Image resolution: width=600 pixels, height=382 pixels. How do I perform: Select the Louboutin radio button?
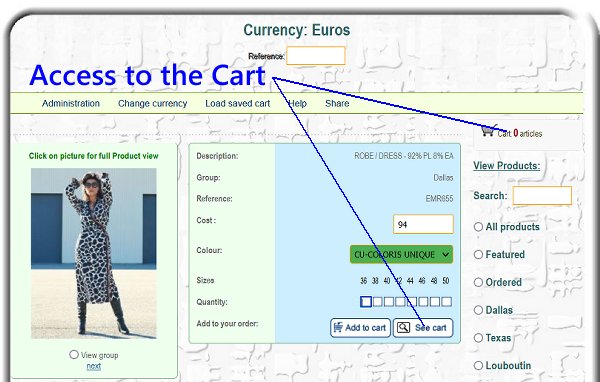(x=478, y=366)
